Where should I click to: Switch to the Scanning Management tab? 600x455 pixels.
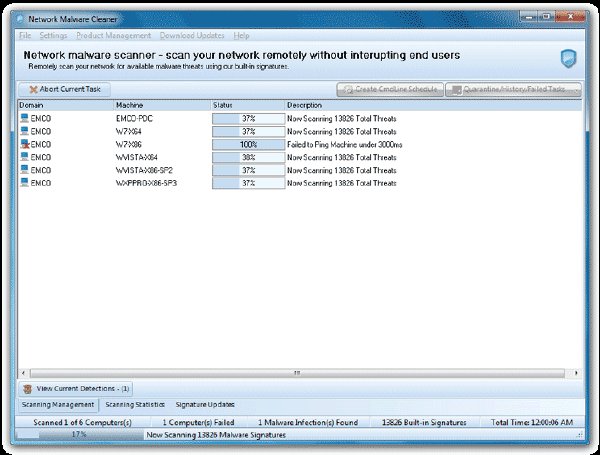pos(58,404)
